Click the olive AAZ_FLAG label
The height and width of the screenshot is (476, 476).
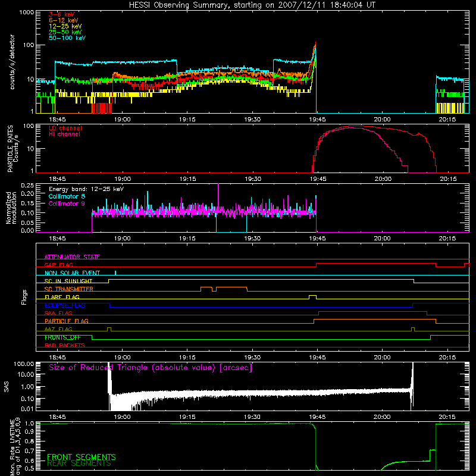click(58, 329)
